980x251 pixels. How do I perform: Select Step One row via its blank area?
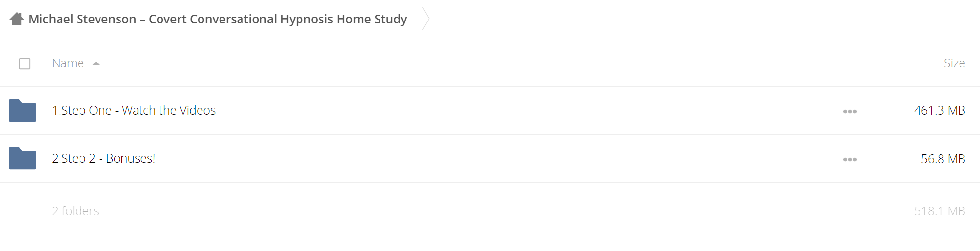(527, 111)
